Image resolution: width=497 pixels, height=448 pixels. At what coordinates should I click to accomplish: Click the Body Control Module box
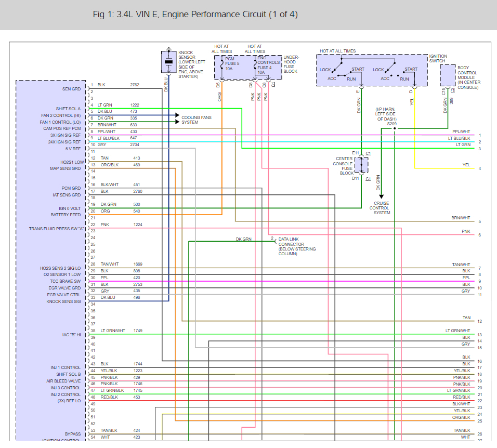pyautogui.click(x=448, y=75)
